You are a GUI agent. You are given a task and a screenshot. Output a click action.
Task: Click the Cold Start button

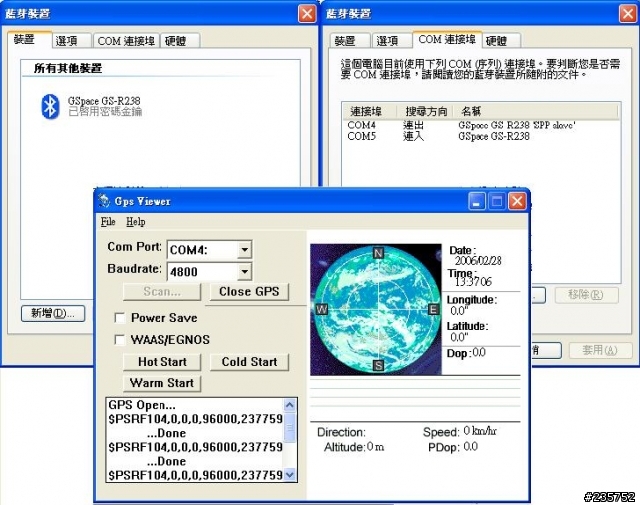click(x=249, y=362)
